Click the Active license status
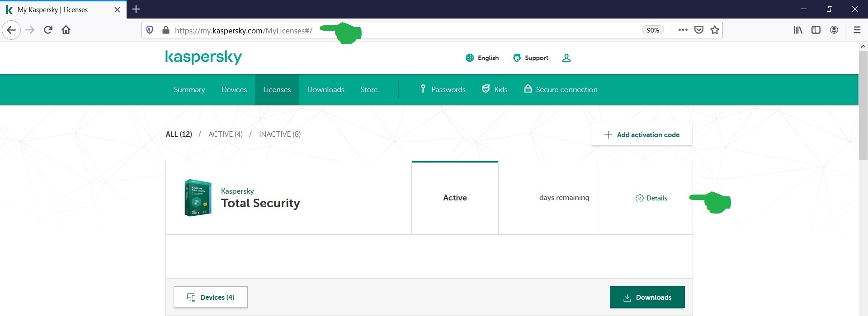This screenshot has width=868, height=316. tap(455, 198)
